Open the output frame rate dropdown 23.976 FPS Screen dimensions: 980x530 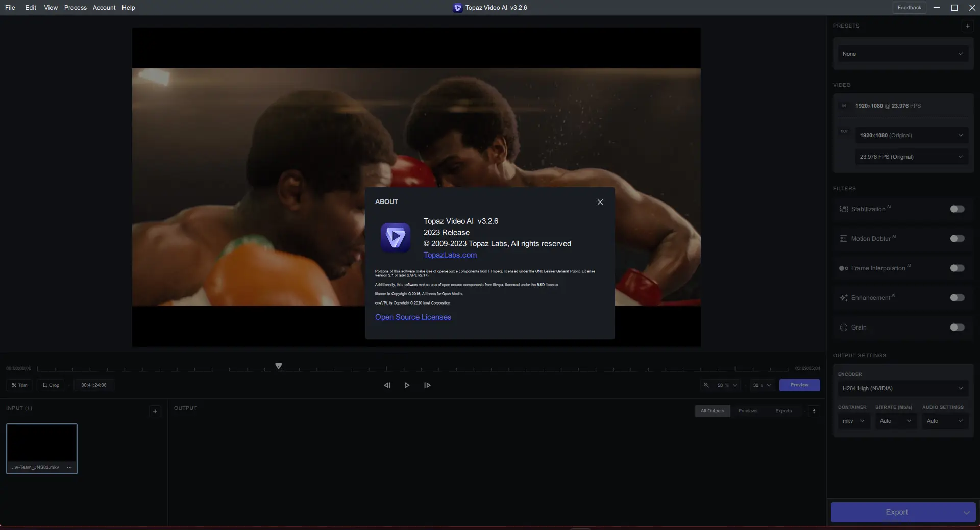tap(912, 157)
